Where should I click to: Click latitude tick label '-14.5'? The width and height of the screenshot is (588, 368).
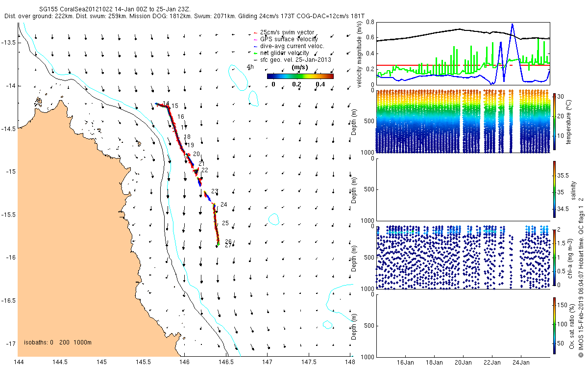pyautogui.click(x=8, y=129)
